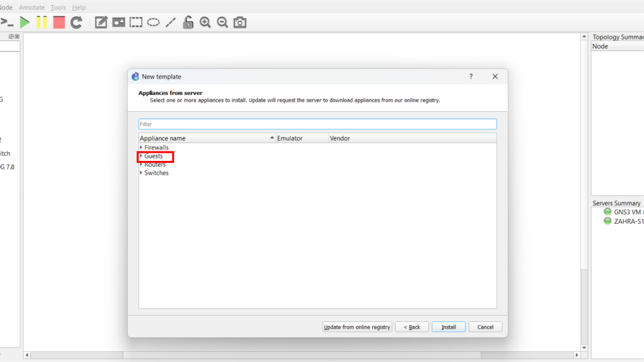Choose the draw rectangle tool
Image resolution: width=644 pixels, height=362 pixels.
[x=136, y=23]
